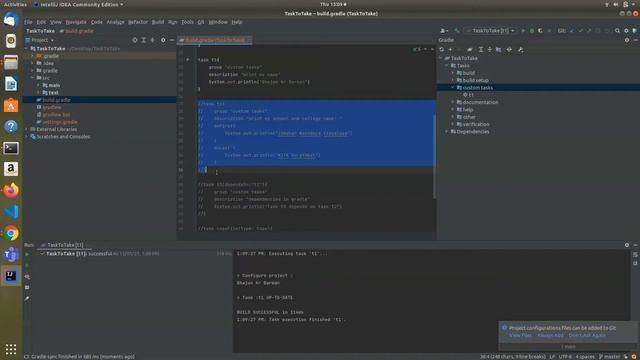Image resolution: width=640 pixels, height=360 pixels.
Task: Run with coverage icon in toolbar
Action: tap(540, 31)
